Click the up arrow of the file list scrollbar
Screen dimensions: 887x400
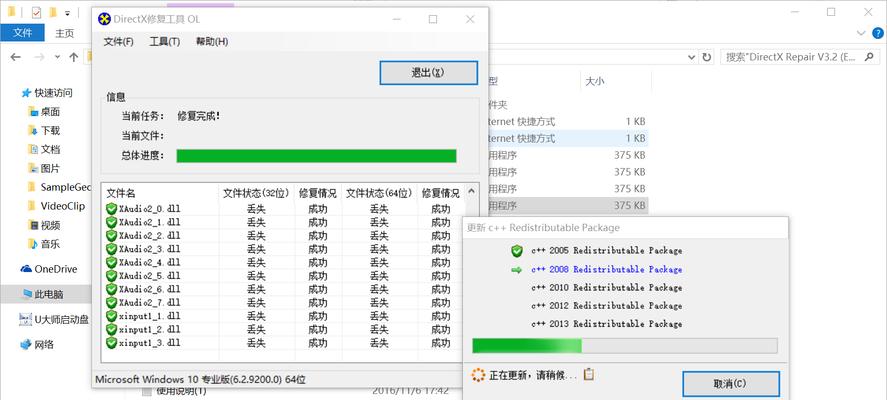(473, 191)
